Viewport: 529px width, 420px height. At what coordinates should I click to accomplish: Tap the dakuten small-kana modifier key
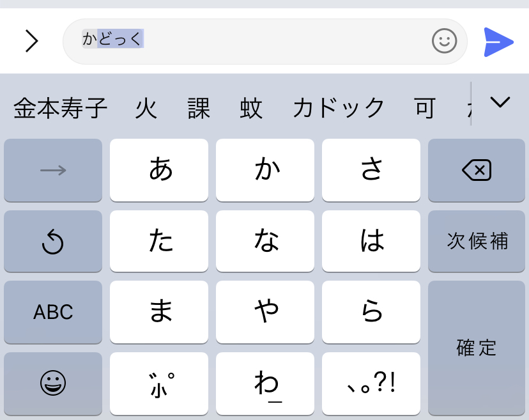coord(159,383)
